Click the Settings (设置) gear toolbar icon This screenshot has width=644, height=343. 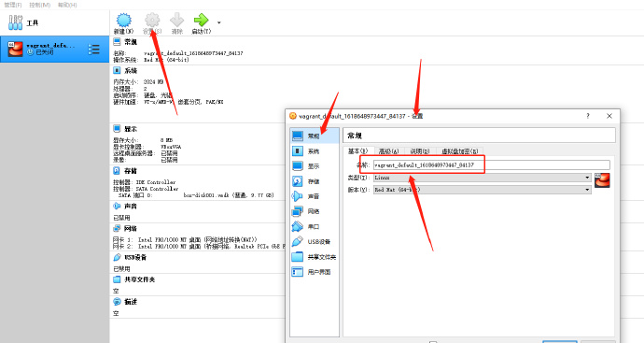(x=152, y=20)
